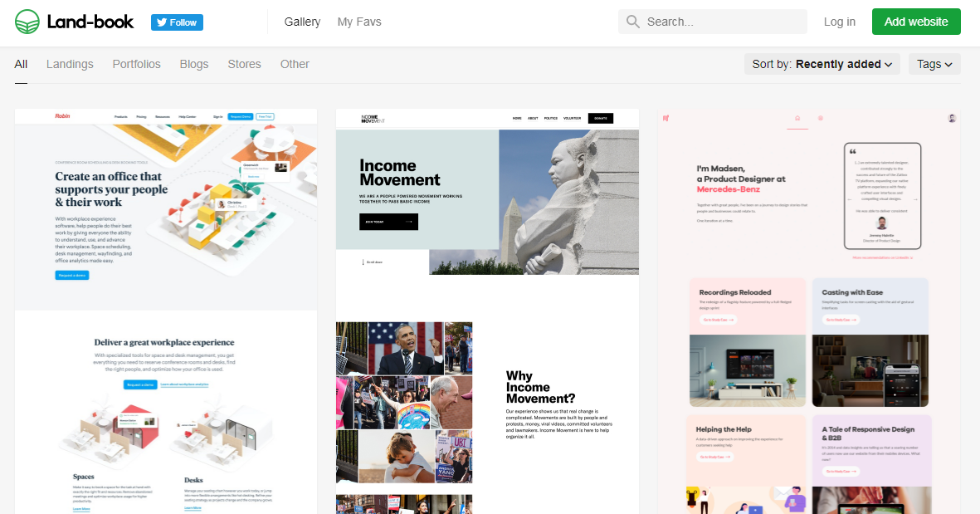Click the search magnifier icon
This screenshot has width=980, height=514.
coord(633,22)
